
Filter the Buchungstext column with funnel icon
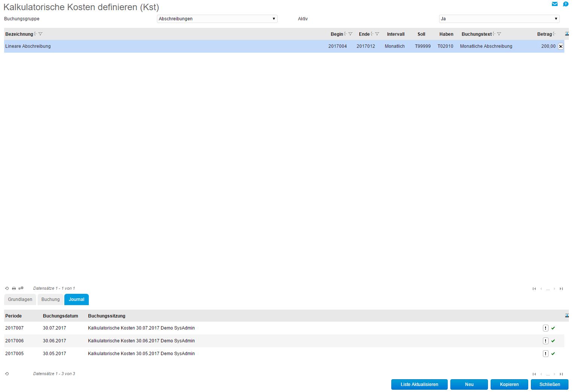(x=499, y=34)
